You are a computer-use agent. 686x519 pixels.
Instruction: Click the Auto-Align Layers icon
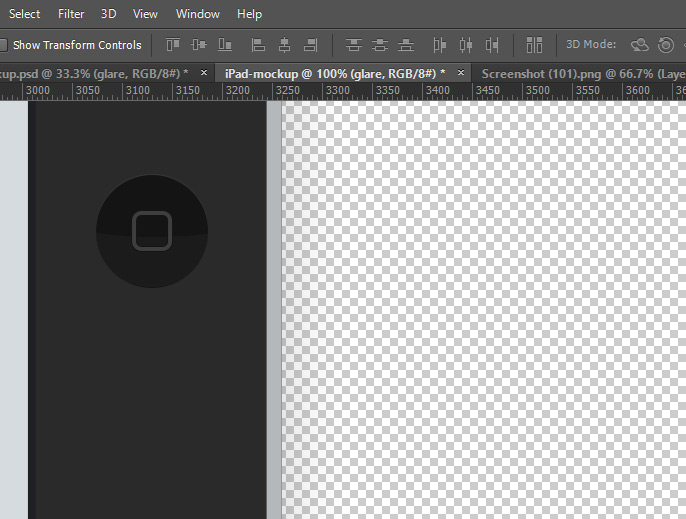point(534,45)
